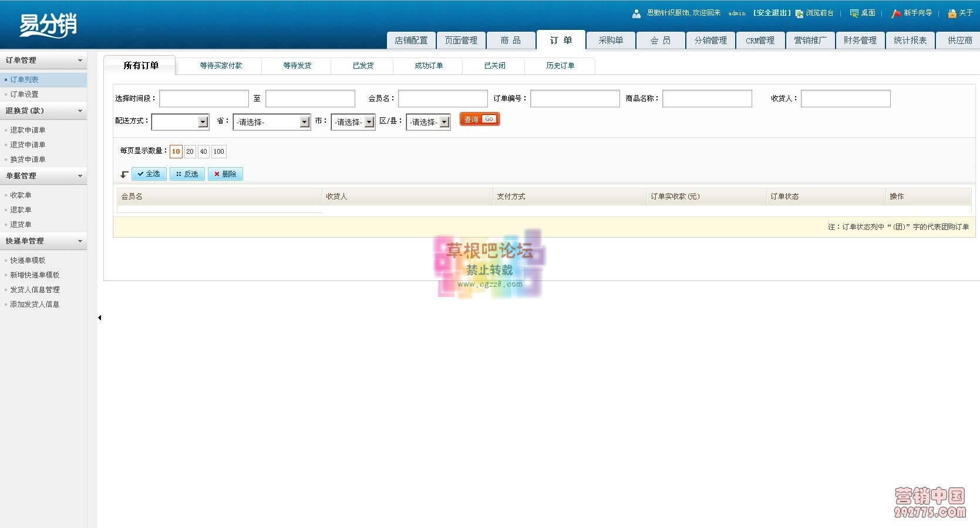
Task: Select 20 as the per-page display count
Action: point(189,151)
